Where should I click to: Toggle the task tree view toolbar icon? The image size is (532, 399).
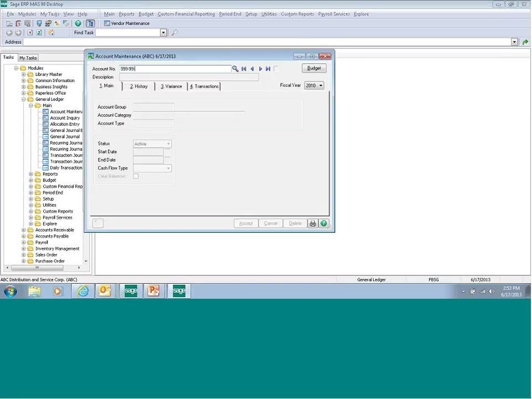click(90, 23)
